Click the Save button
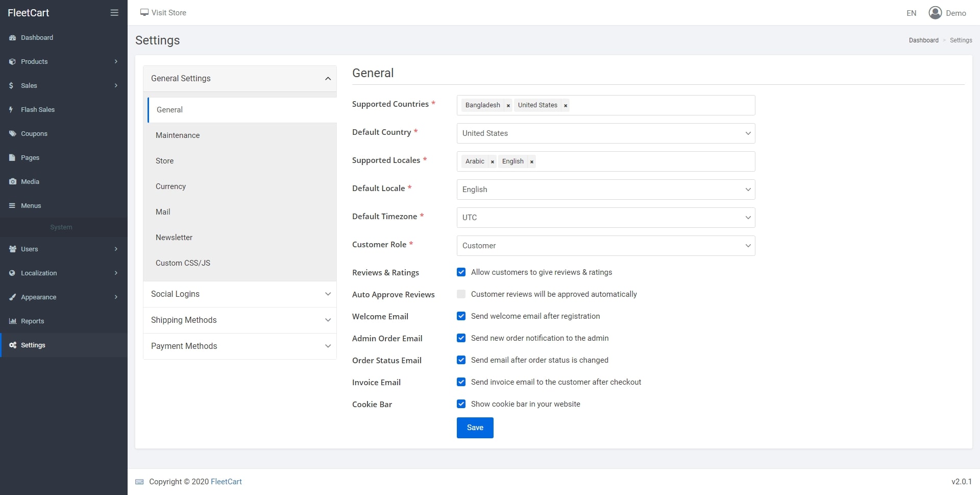980x495 pixels. point(475,428)
